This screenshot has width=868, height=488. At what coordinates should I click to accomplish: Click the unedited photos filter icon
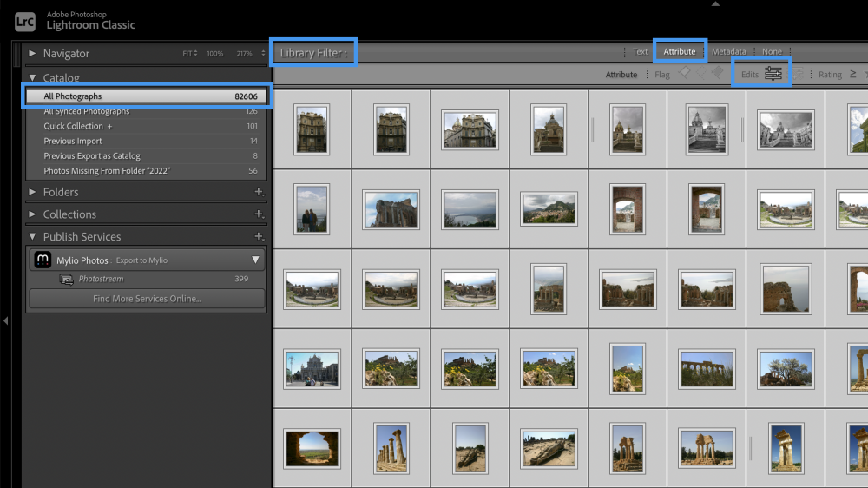[798, 75]
